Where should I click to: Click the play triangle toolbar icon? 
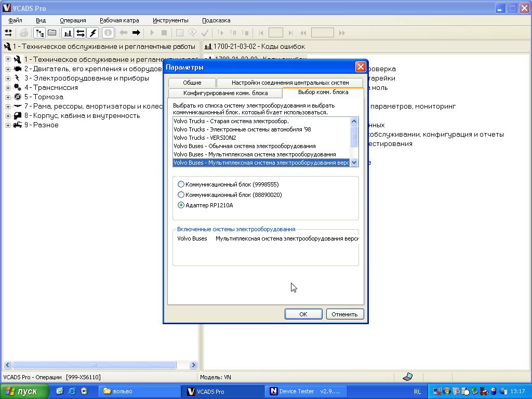[152, 33]
